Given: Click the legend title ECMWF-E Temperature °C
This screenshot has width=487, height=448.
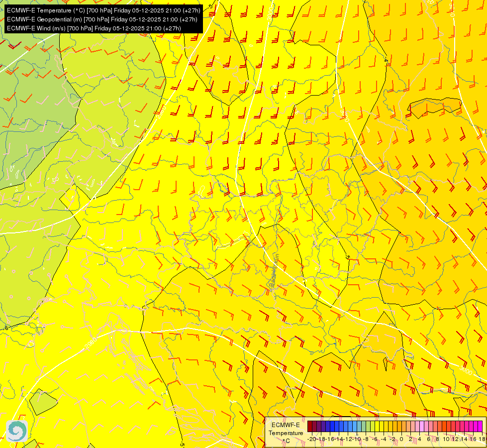Looking at the screenshot, I should coord(286,433).
